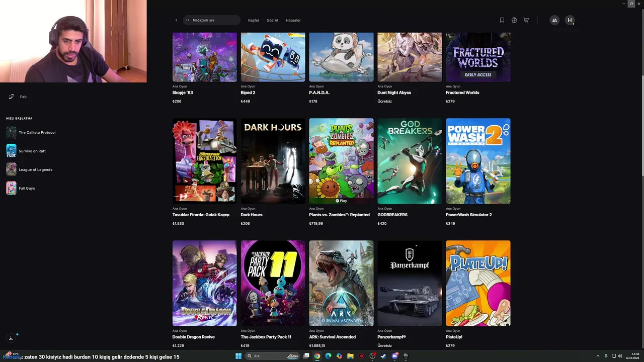Launch League of Legends quick launch icon
The image size is (644, 362).
(11, 169)
